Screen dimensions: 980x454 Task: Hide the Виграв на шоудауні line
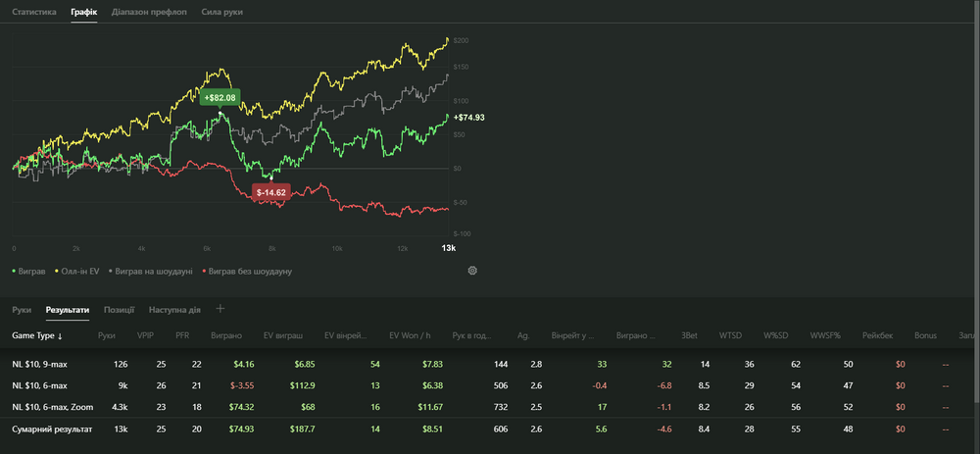click(151, 271)
